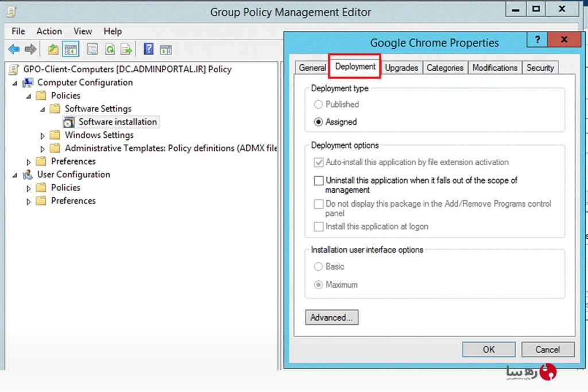
Task: Expand Preferences under Computer Configuration
Action: tap(29, 162)
